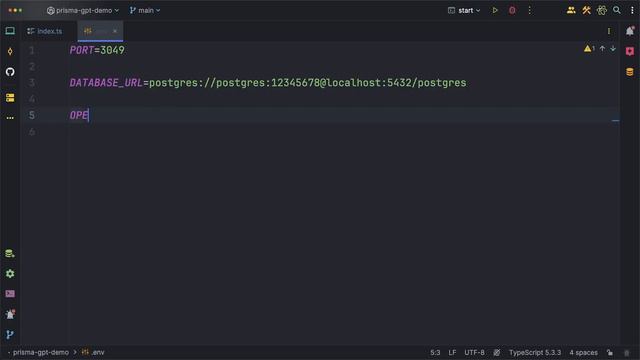Image resolution: width=640 pixels, height=360 pixels.
Task: Open the Structure tool window icon
Action: click(10, 98)
